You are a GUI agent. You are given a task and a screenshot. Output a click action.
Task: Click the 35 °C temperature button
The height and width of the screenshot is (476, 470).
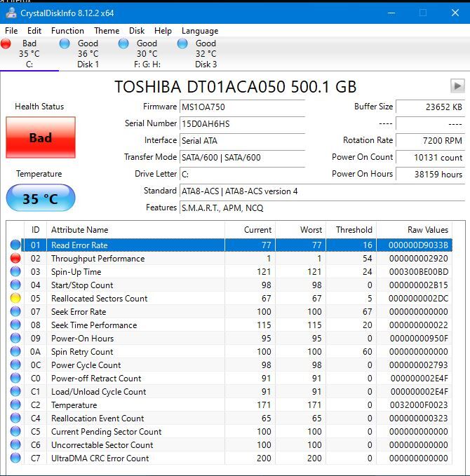41,198
